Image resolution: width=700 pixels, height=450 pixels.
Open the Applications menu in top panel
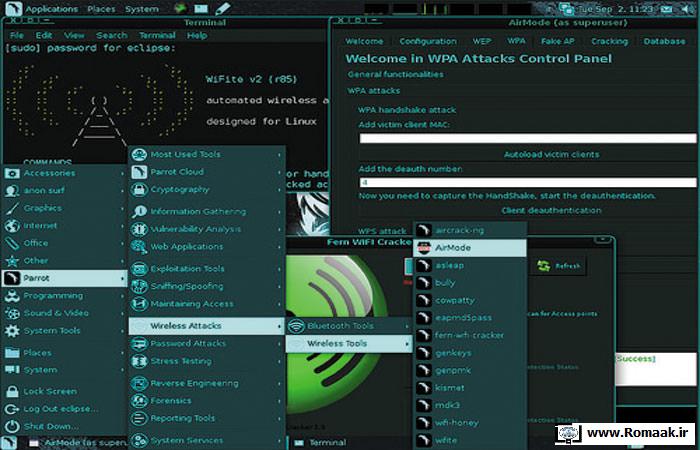pyautogui.click(x=51, y=9)
